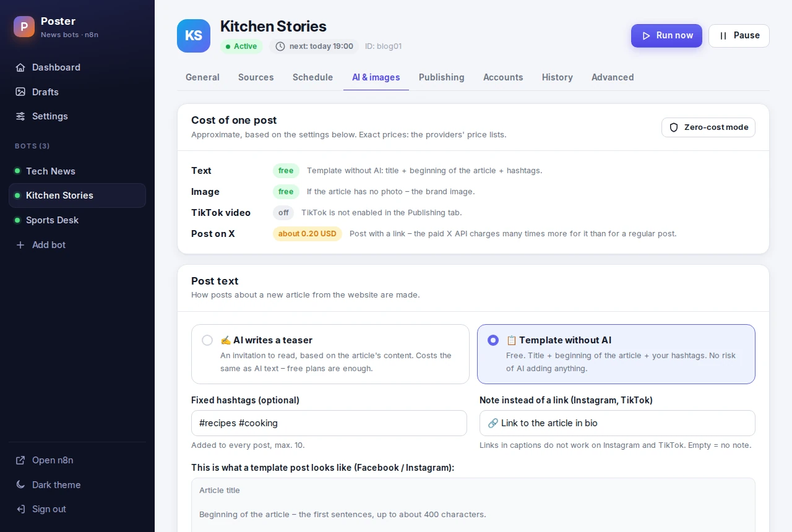Open the Sports Desk bot

[x=77, y=220]
